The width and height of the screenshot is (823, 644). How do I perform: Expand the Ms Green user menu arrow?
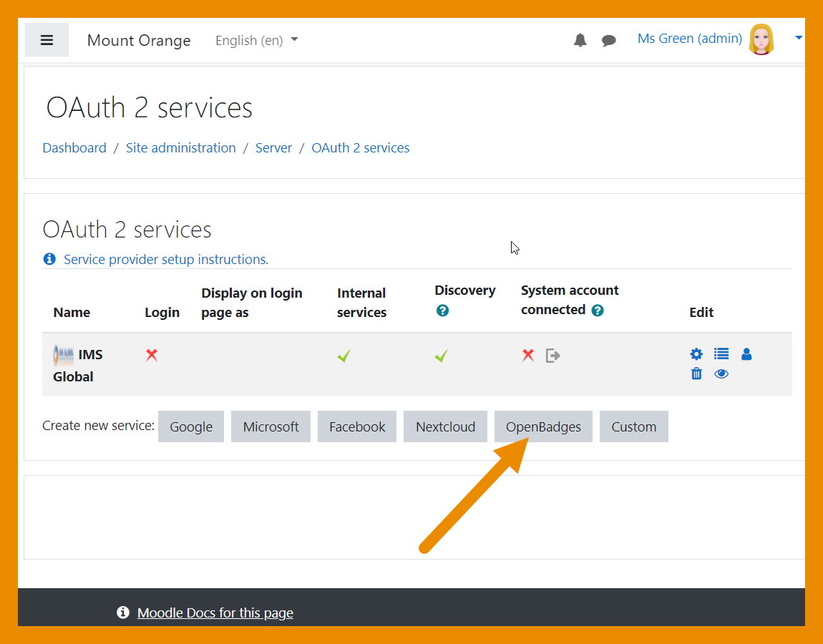(799, 39)
